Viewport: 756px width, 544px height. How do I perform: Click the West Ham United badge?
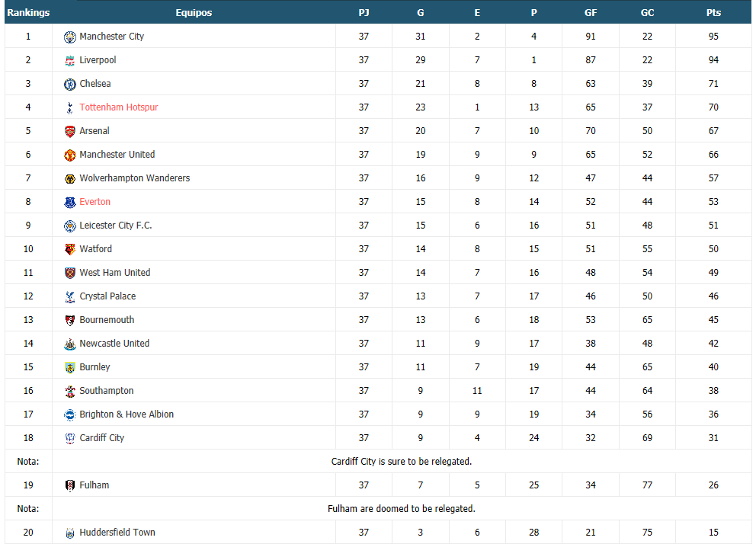coord(70,273)
